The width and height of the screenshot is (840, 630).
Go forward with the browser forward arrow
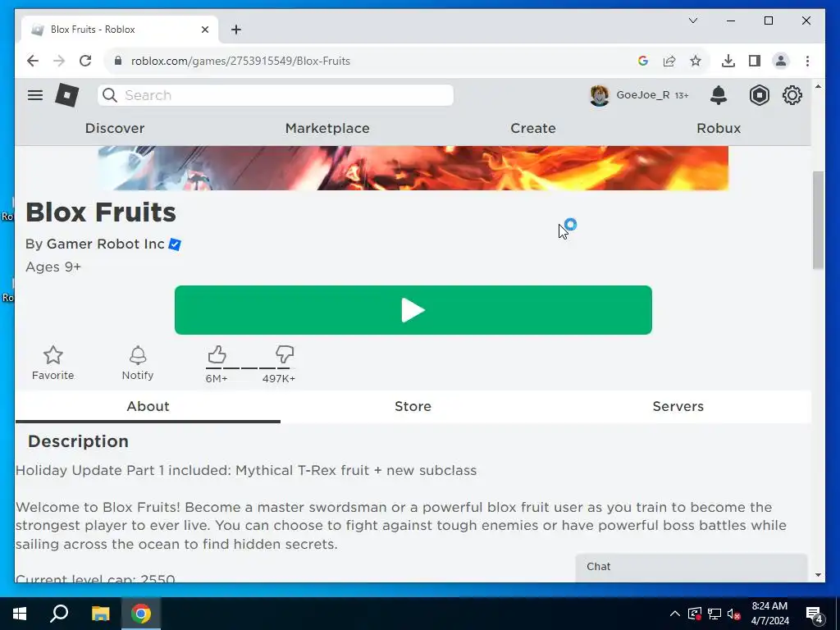(59, 61)
